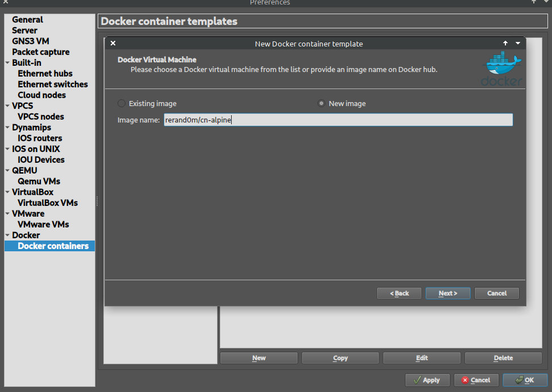Image resolution: width=552 pixels, height=392 pixels.
Task: Click Copy button in Preferences window
Action: tap(340, 358)
